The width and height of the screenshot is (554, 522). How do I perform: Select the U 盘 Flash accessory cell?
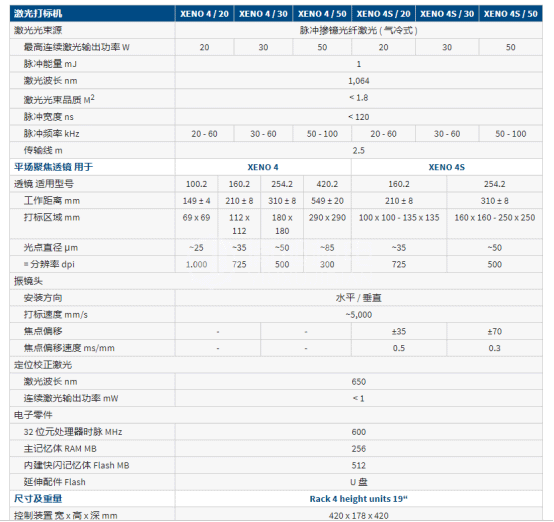(359, 482)
